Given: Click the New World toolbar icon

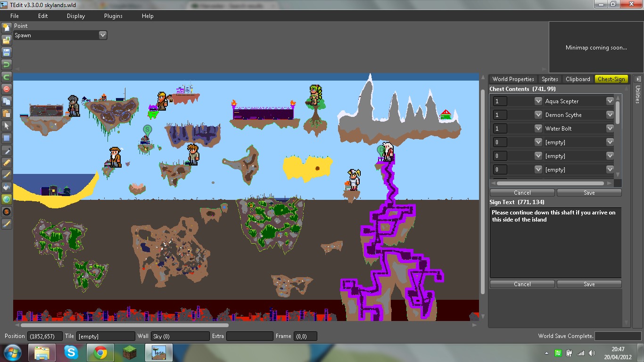Looking at the screenshot, I should (x=7, y=27).
